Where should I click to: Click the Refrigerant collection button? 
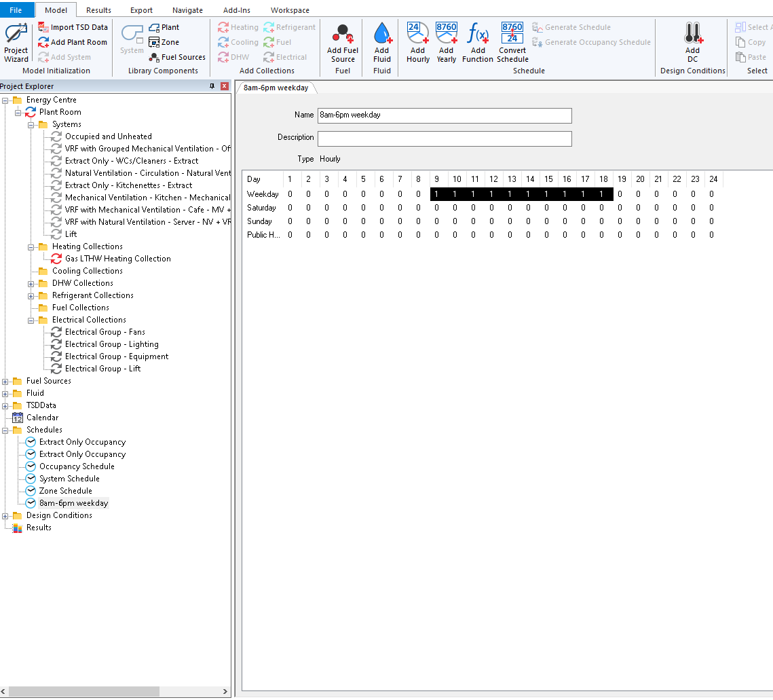coord(289,27)
